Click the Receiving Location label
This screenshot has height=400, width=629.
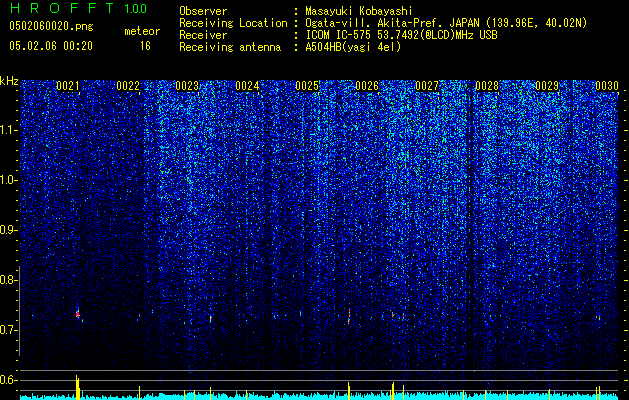(233, 23)
